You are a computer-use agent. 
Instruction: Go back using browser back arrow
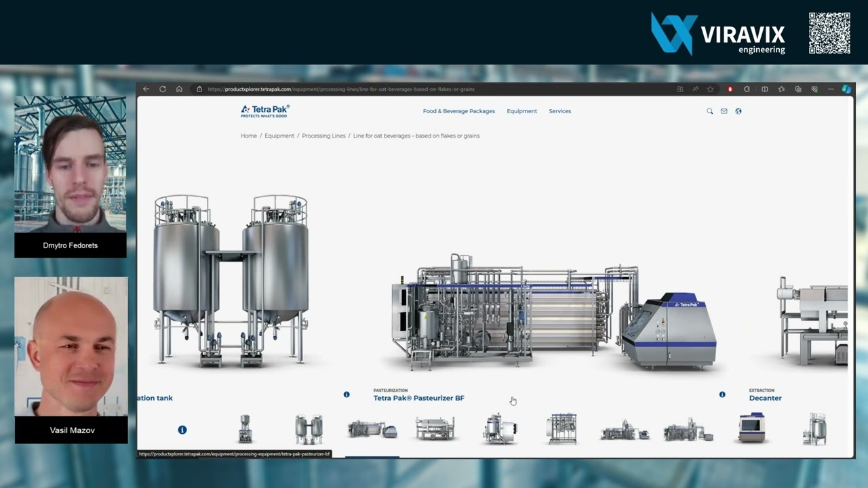tap(146, 89)
